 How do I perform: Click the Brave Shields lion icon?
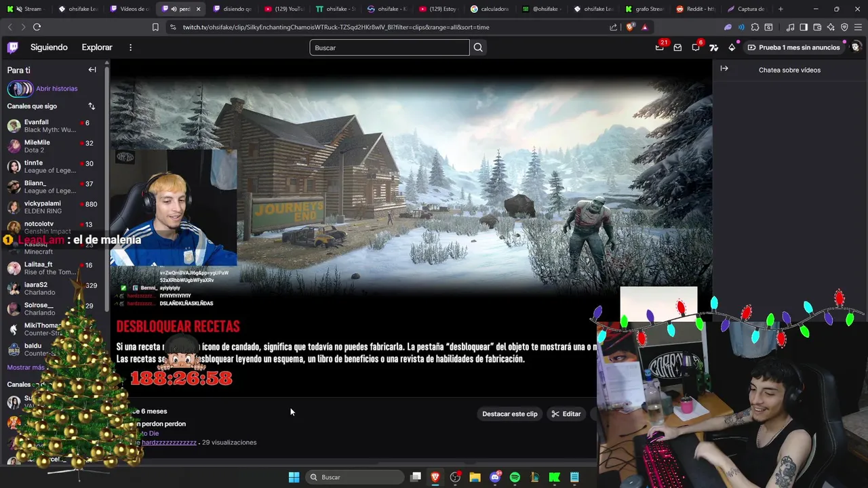(631, 27)
